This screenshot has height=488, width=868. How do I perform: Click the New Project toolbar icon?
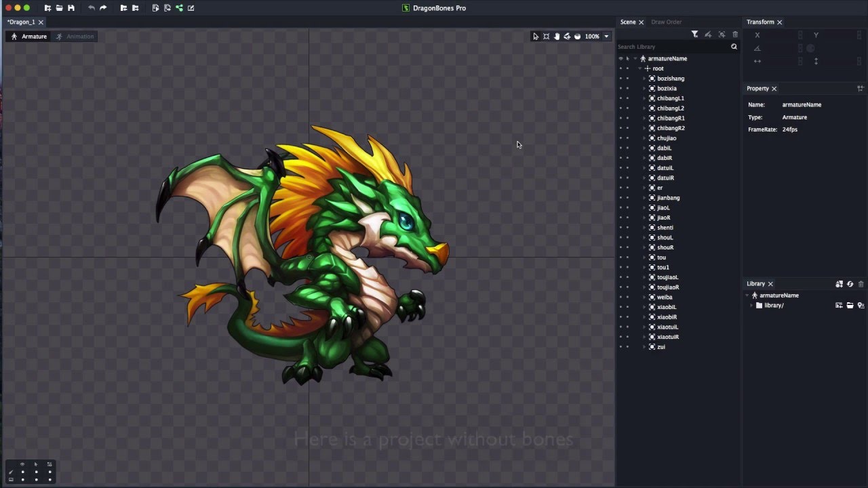point(47,8)
